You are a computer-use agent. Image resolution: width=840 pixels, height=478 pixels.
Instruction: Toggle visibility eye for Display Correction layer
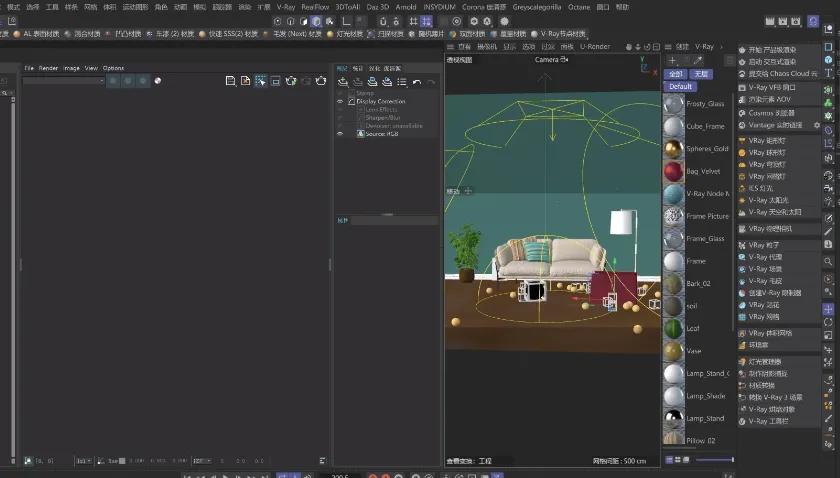[x=340, y=101]
